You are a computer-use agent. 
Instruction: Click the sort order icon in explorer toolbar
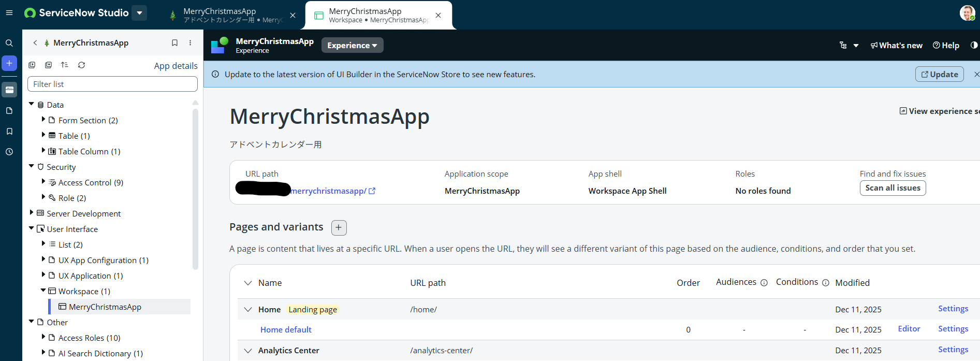[x=65, y=65]
